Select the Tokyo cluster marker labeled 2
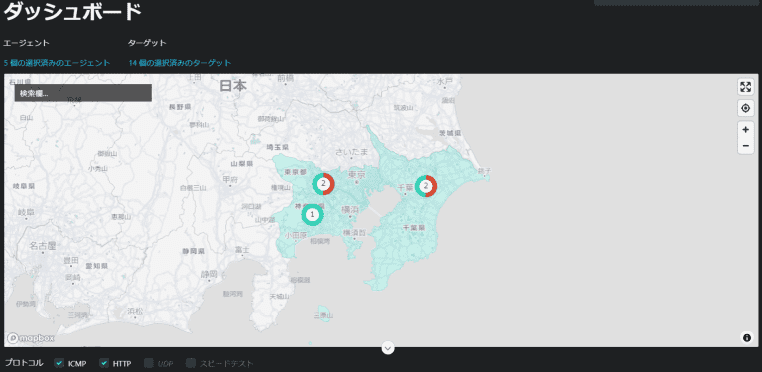The width and height of the screenshot is (762, 372). [323, 184]
